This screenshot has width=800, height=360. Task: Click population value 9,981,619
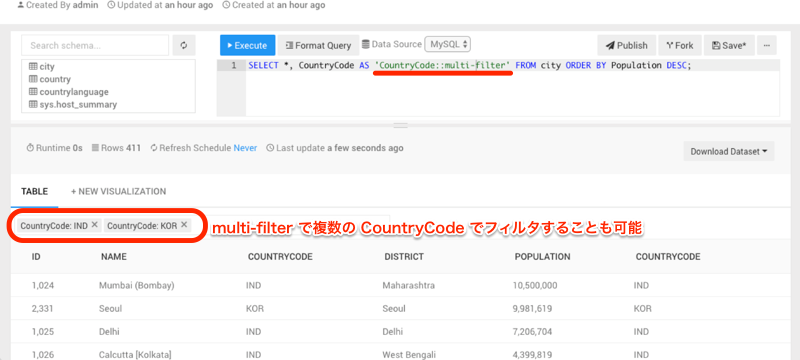coord(532,308)
